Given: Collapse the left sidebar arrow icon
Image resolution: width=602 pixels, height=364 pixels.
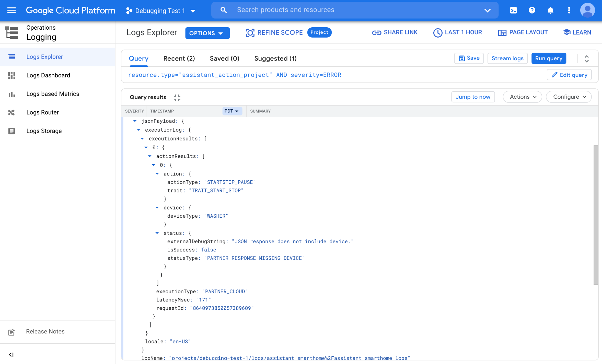Looking at the screenshot, I should 11,355.
